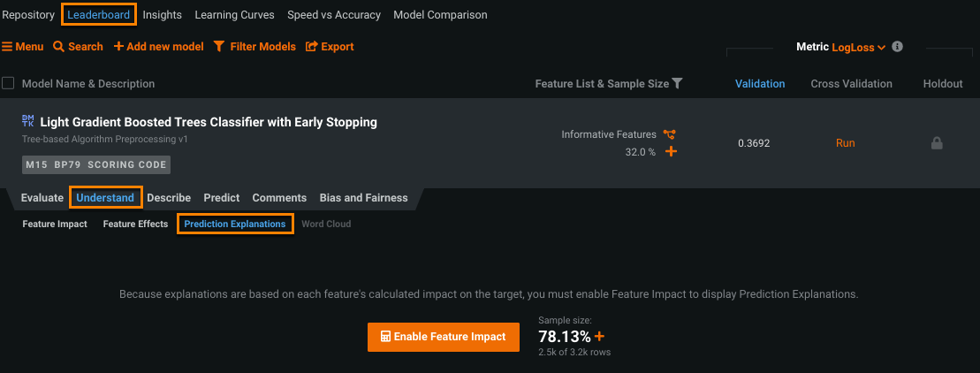Click the plus icon beside 32.0 %
The image size is (980, 373).
(x=671, y=152)
